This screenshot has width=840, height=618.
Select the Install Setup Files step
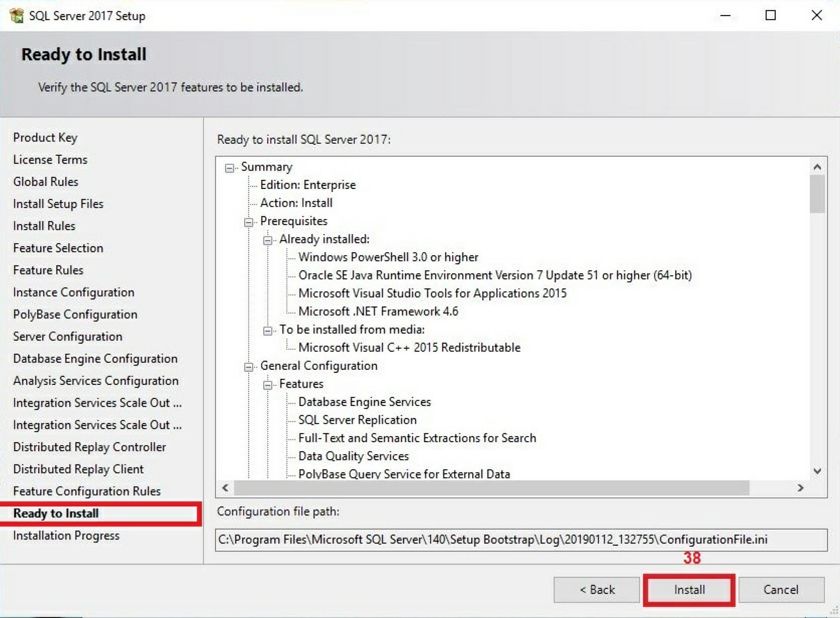pos(58,204)
